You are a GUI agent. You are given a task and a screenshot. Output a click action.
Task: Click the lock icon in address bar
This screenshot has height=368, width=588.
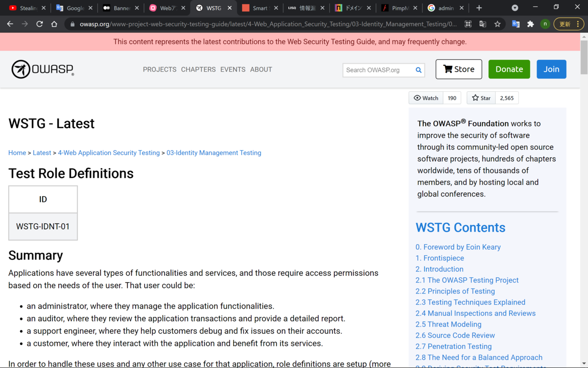click(73, 24)
